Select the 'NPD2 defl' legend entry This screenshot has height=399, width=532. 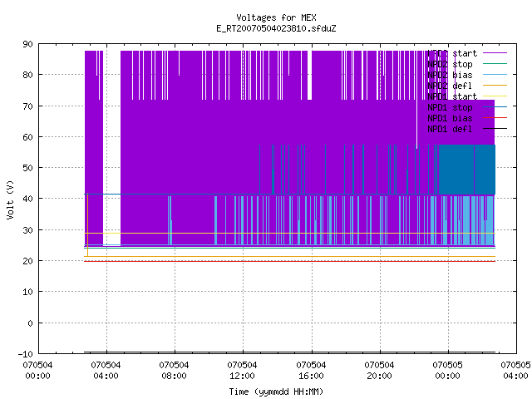(450, 86)
